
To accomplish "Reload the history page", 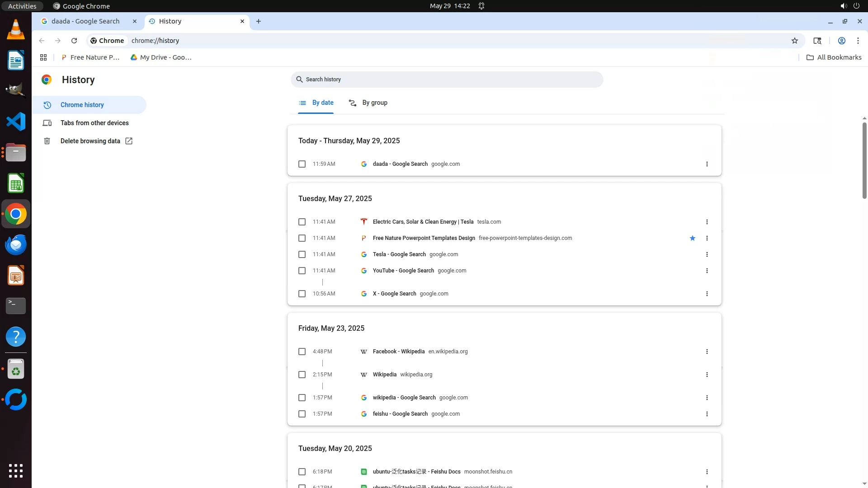I will pos(74,41).
